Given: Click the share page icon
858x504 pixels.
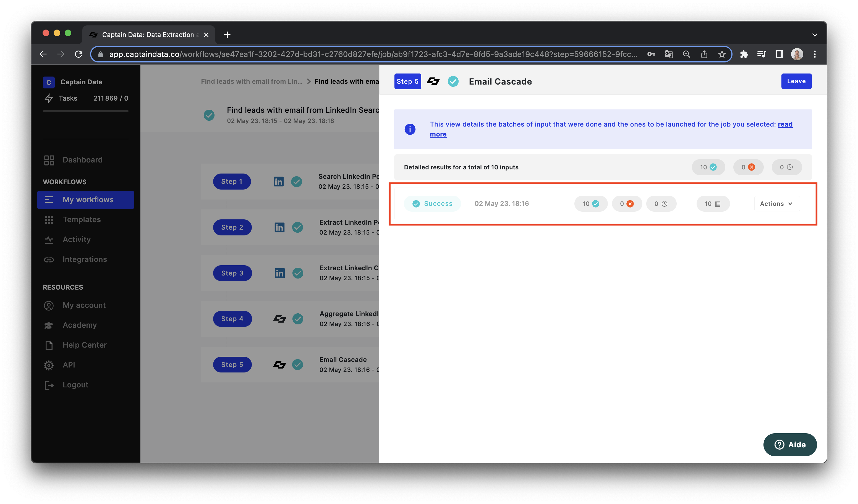Looking at the screenshot, I should tap(704, 54).
